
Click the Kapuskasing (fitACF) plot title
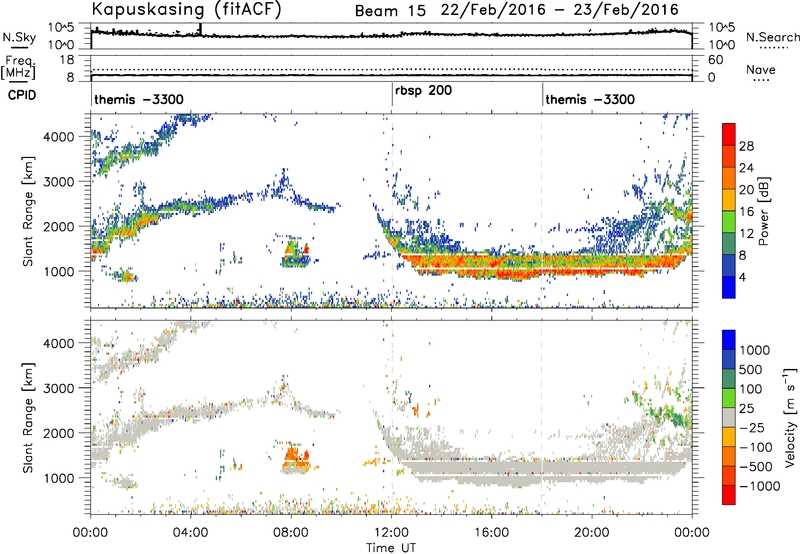pos(186,10)
